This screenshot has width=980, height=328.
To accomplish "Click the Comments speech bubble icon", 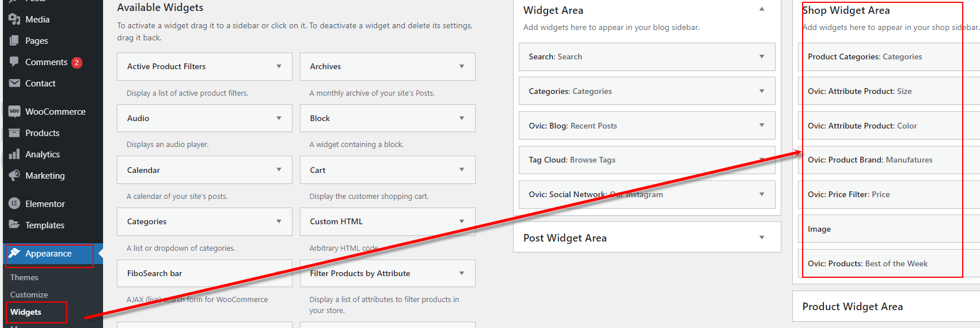I will pyautogui.click(x=14, y=62).
